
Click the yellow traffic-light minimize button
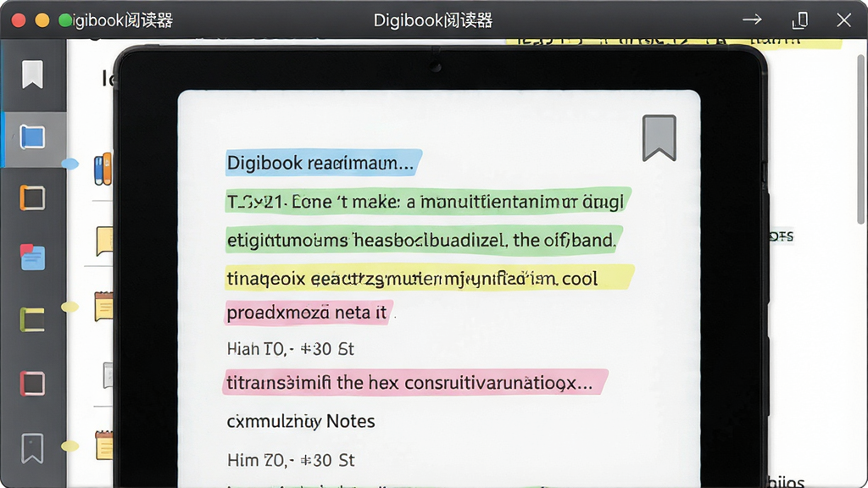click(x=42, y=20)
